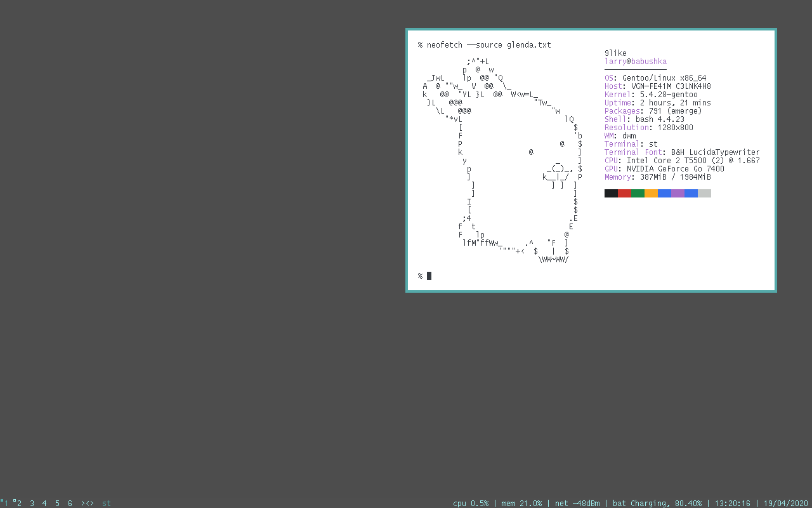This screenshot has height=508, width=812.
Task: Click the 'mem 21.0%' status bar entry
Action: pyautogui.click(x=521, y=504)
